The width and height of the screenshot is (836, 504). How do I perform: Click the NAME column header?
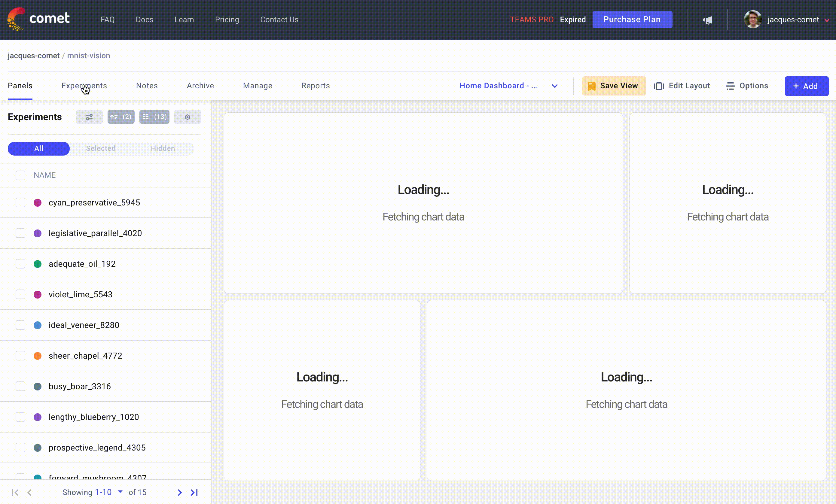(44, 175)
